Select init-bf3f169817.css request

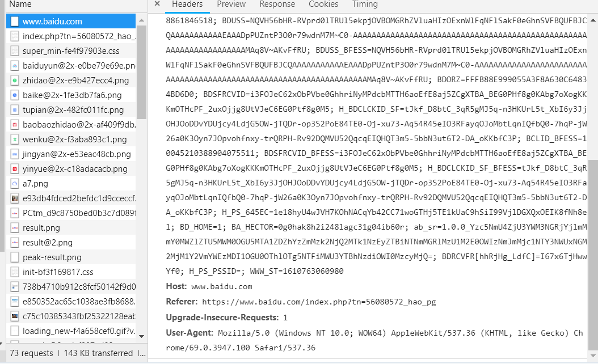click(71, 272)
